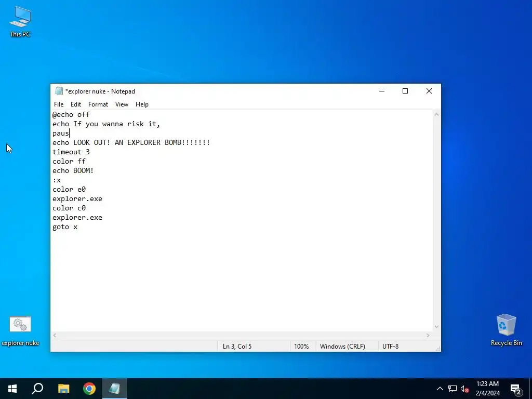The width and height of the screenshot is (532, 399).
Task: Click the ':x' label line
Action: (57, 180)
